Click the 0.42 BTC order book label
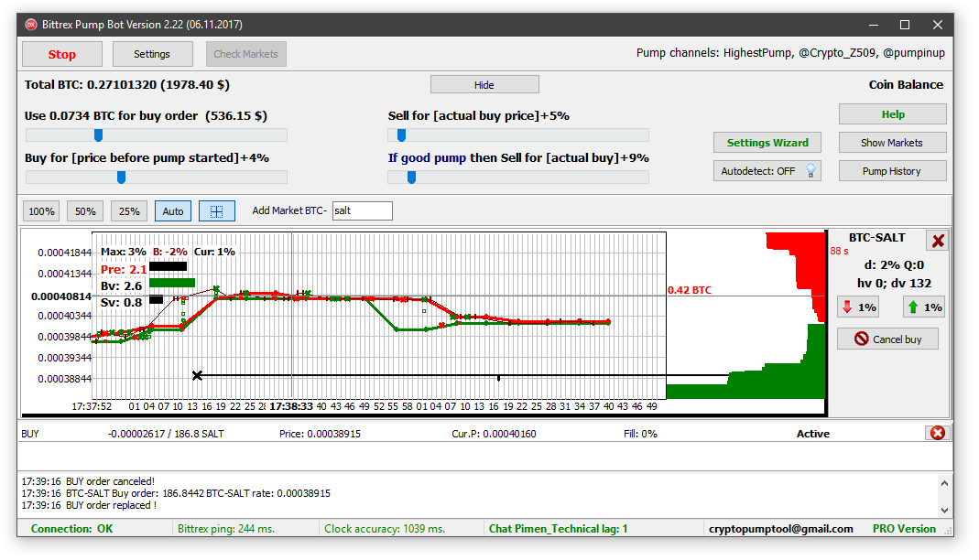979x560 pixels. click(690, 290)
